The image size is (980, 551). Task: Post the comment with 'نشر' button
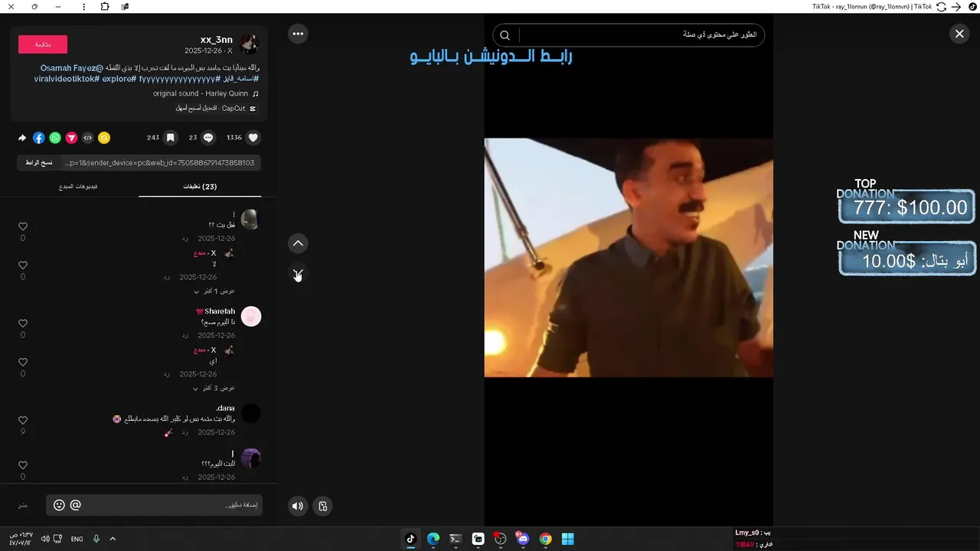(23, 505)
